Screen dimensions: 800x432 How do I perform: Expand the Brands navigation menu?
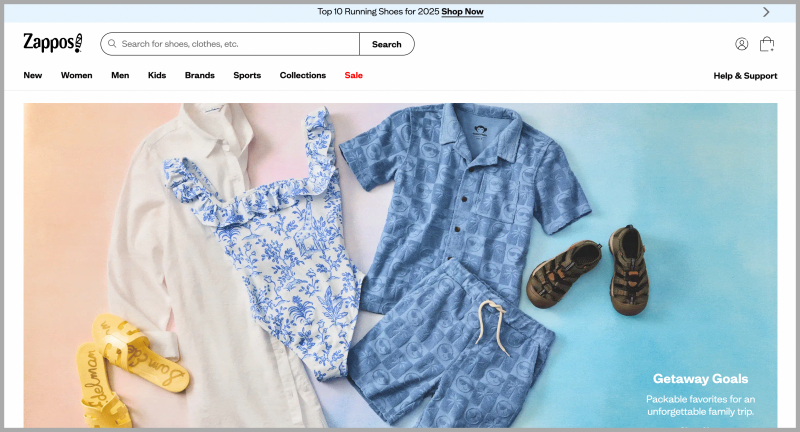pos(199,75)
